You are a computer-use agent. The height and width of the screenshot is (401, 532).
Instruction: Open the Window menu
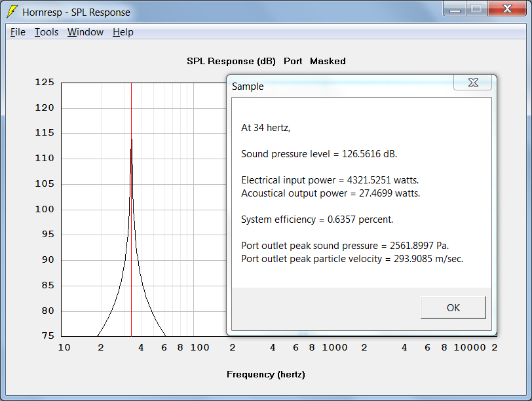[x=85, y=32]
